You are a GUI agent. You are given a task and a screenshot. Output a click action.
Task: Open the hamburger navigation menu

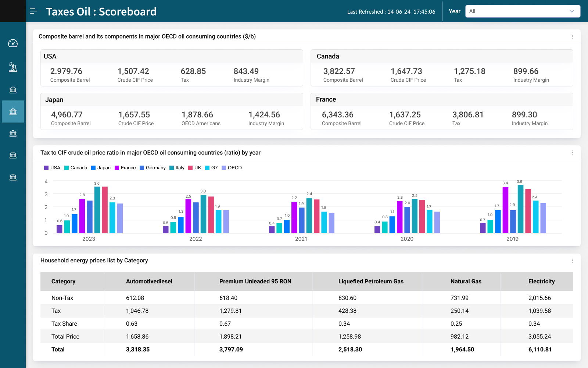(x=33, y=11)
